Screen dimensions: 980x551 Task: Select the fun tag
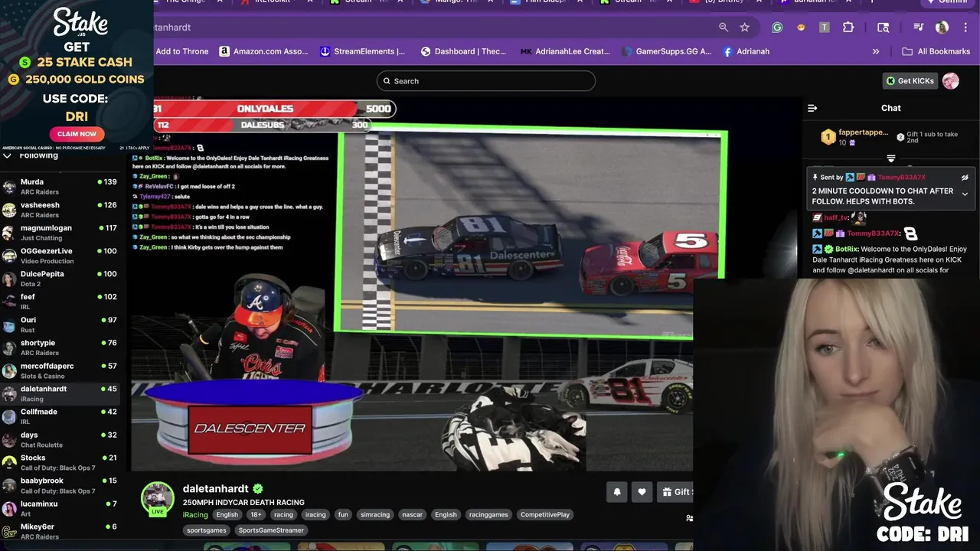343,514
